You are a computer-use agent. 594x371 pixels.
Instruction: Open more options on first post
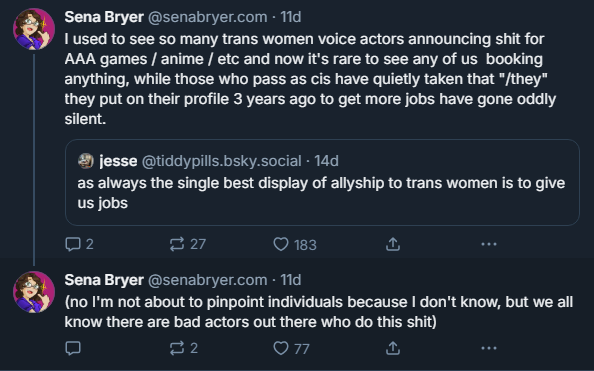(489, 244)
